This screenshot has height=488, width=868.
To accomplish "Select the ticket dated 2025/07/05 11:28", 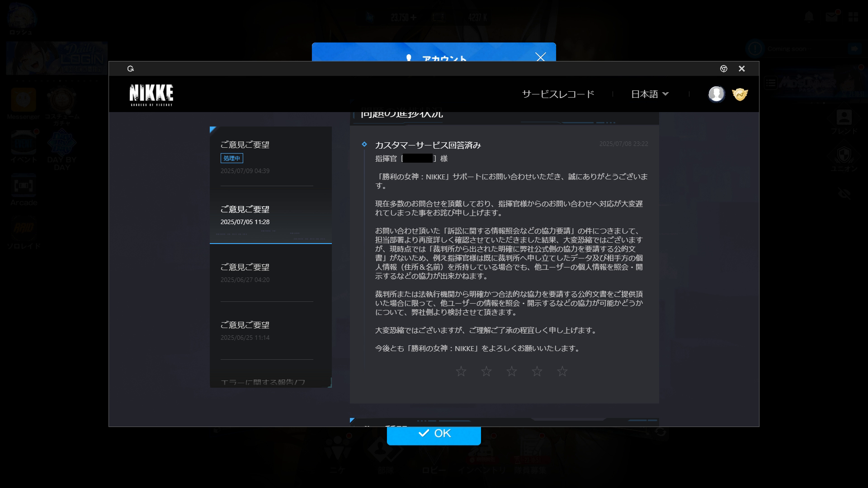I will [x=270, y=215].
